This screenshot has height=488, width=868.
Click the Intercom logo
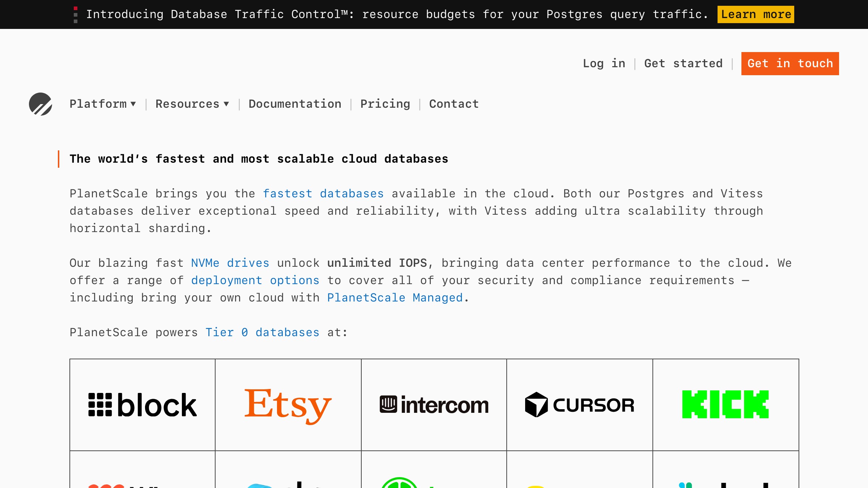[434, 405]
